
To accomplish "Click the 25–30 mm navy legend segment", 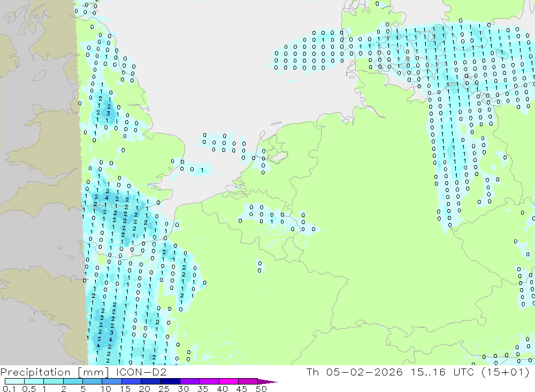I will coord(170,381).
